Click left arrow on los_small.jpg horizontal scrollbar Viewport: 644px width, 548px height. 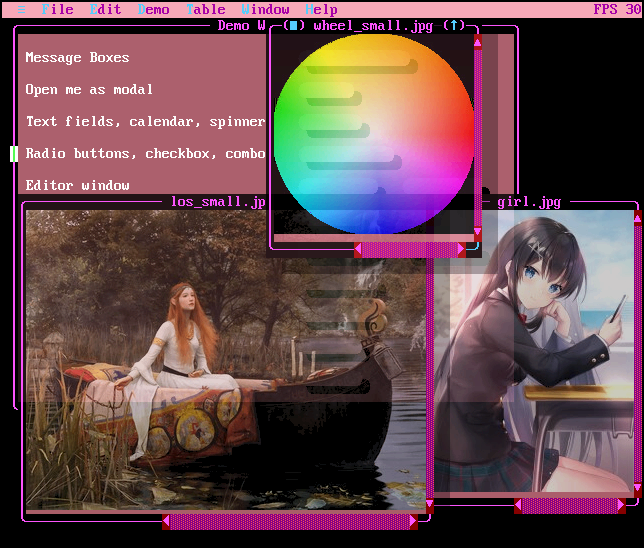(x=166, y=521)
